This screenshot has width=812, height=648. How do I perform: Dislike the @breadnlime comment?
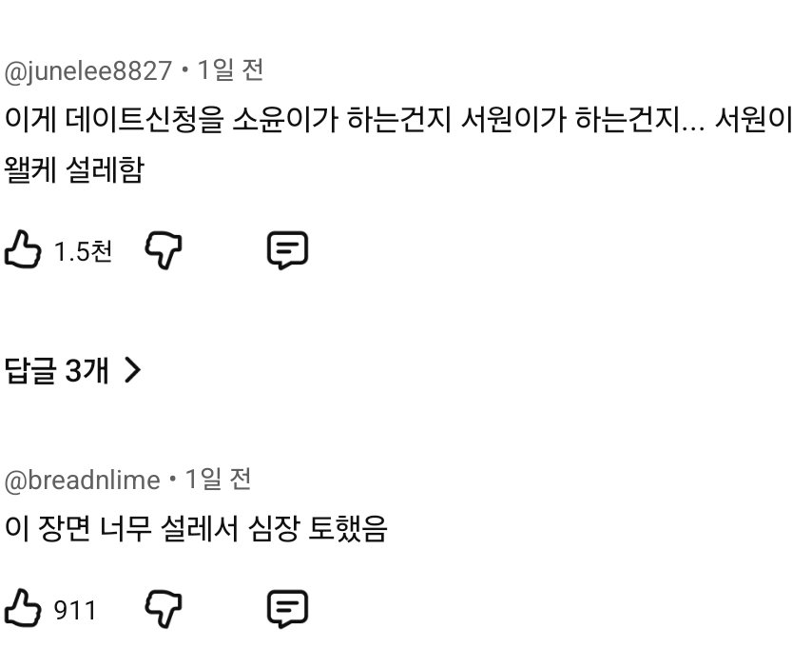point(164,609)
